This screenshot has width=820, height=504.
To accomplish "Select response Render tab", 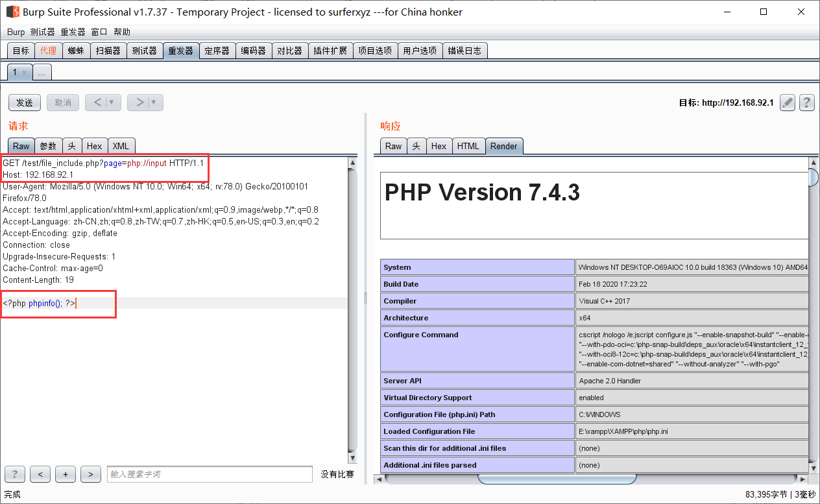I will (x=504, y=146).
